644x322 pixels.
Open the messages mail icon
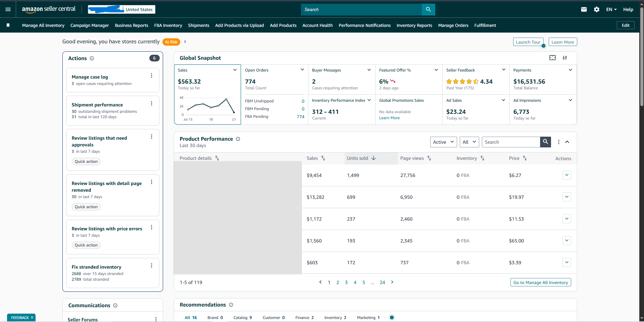[x=584, y=9]
